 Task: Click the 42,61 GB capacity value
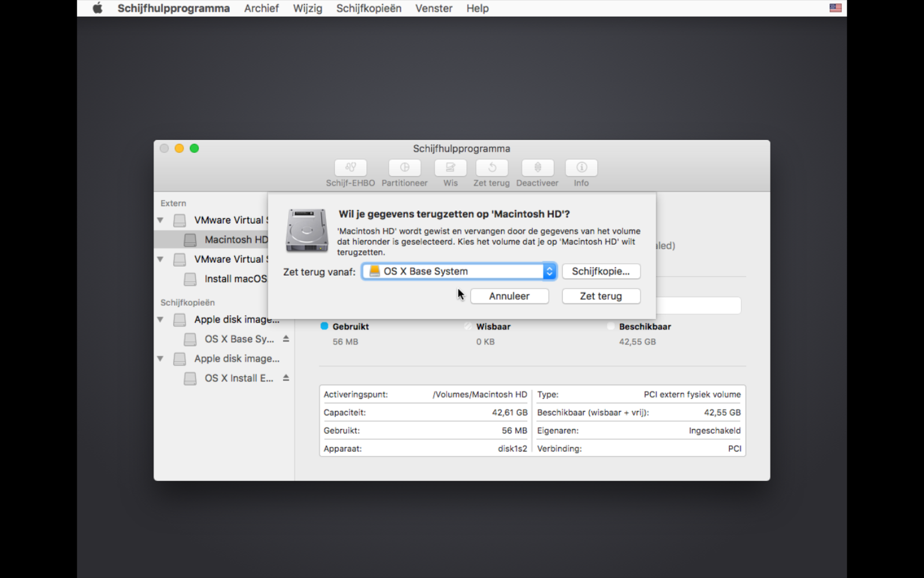[x=509, y=413]
